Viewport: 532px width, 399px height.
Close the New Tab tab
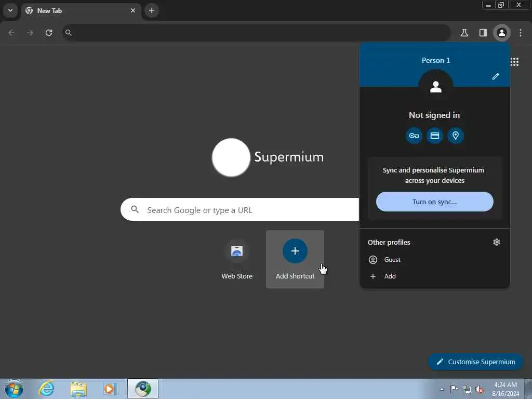click(x=133, y=10)
